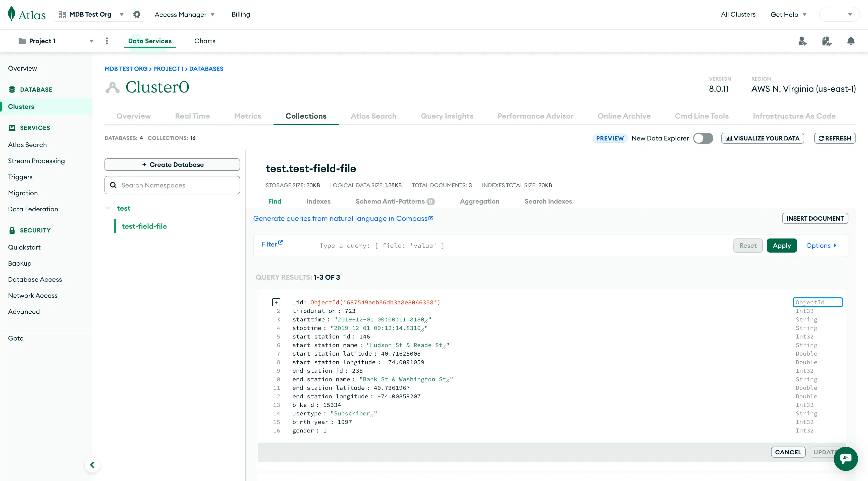Switch to the Indexes tab
The height and width of the screenshot is (481, 868).
pyautogui.click(x=318, y=201)
